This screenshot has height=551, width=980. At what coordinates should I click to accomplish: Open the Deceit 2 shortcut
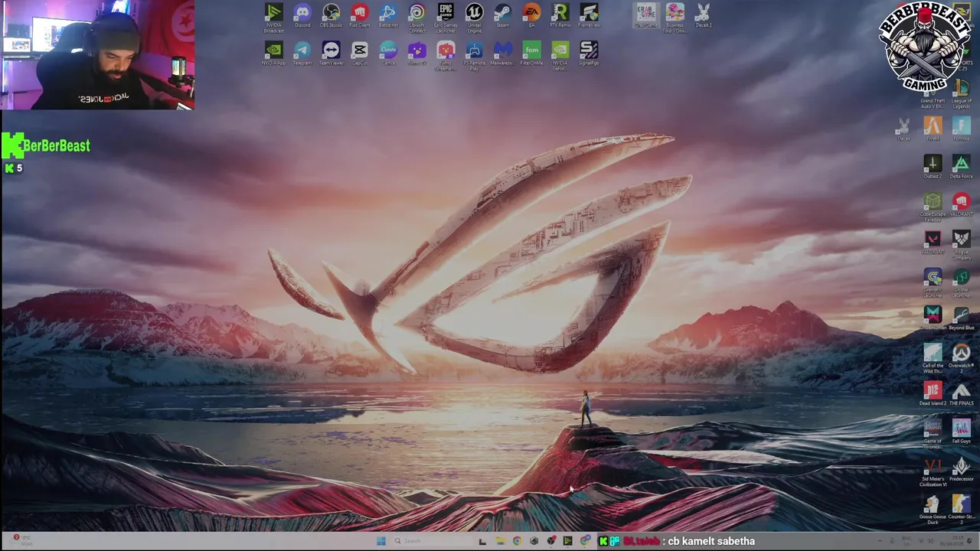[x=704, y=16]
